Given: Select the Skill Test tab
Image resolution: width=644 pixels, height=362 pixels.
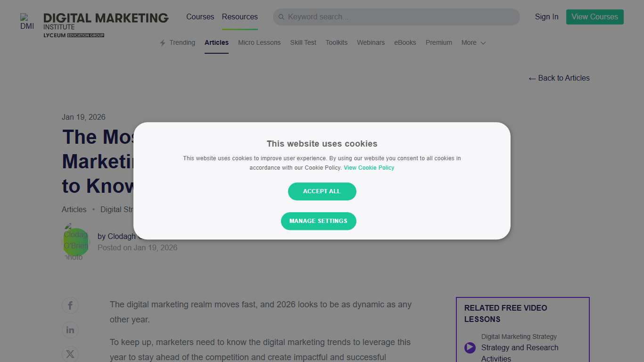Looking at the screenshot, I should [x=303, y=42].
